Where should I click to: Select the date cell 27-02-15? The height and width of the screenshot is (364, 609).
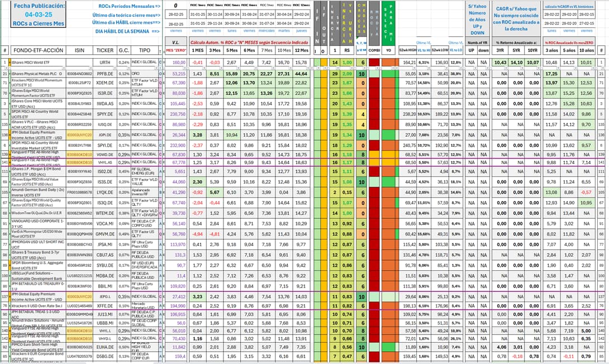[587, 23]
